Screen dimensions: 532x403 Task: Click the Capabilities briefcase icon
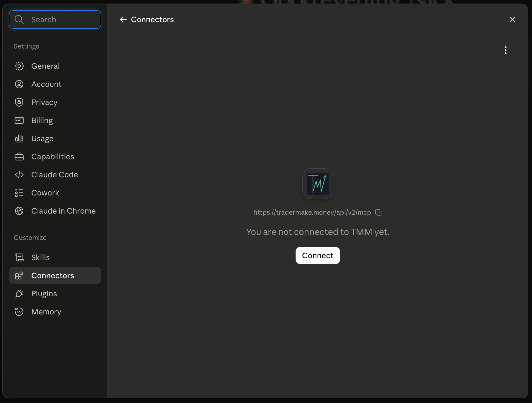(x=19, y=157)
